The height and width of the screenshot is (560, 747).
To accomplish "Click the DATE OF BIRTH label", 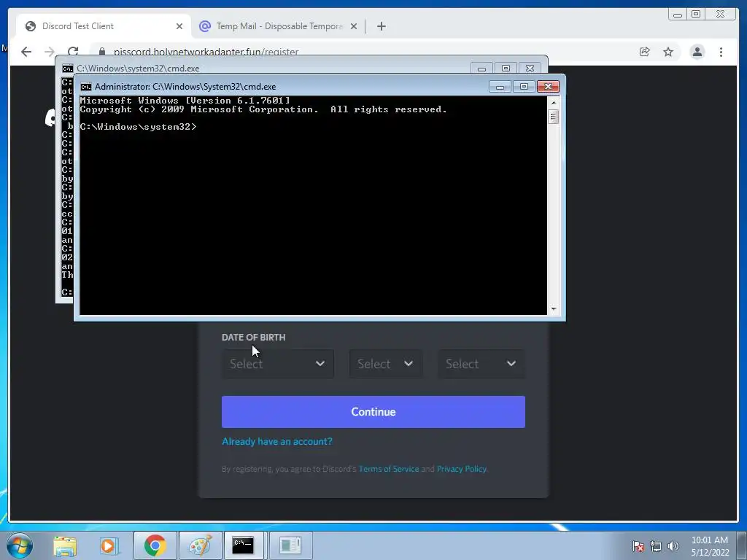I will click(x=253, y=337).
